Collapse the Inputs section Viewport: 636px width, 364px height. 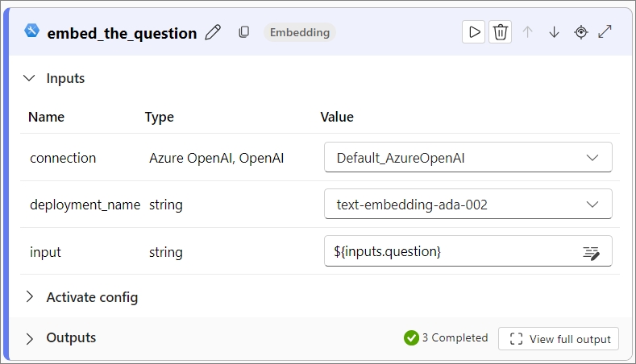pyautogui.click(x=30, y=78)
